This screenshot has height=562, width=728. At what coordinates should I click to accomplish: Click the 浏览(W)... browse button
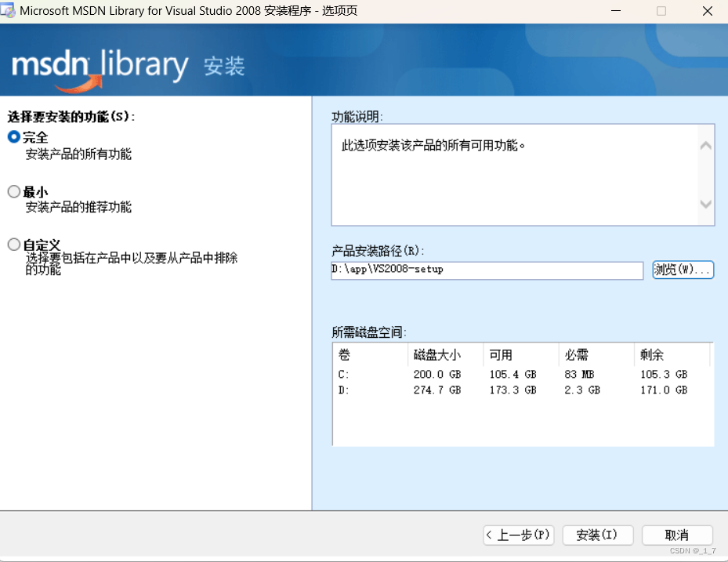pos(683,270)
